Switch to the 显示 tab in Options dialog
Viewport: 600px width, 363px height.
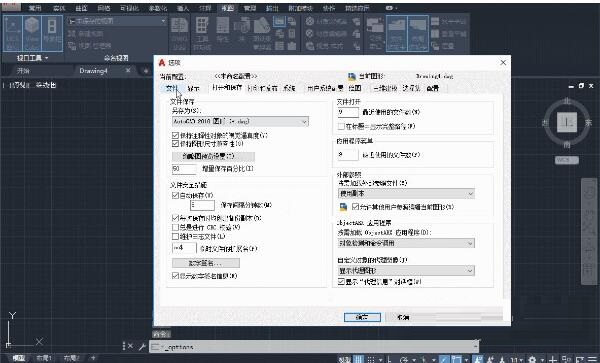194,88
